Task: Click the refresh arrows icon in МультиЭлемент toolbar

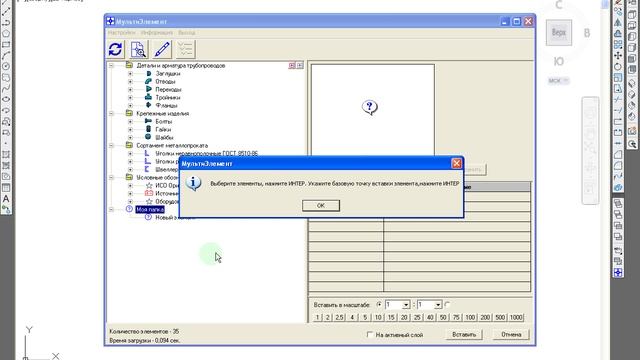Action: (116, 49)
